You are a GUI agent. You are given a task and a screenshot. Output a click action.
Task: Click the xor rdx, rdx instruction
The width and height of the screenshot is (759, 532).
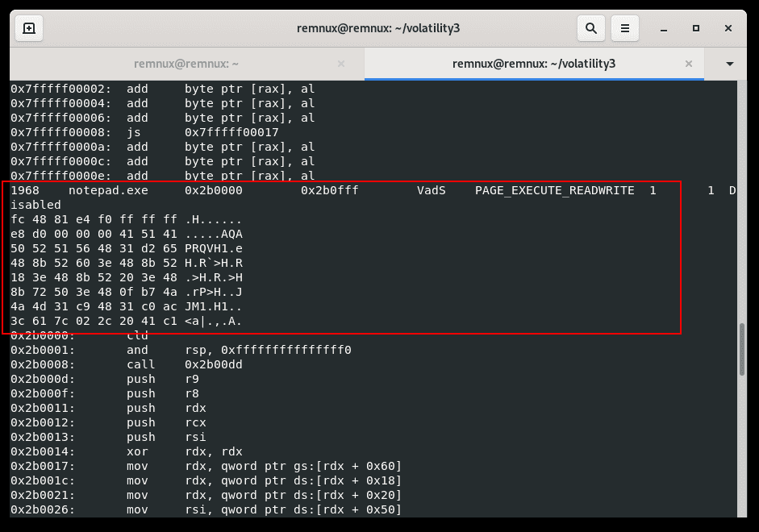point(127,451)
